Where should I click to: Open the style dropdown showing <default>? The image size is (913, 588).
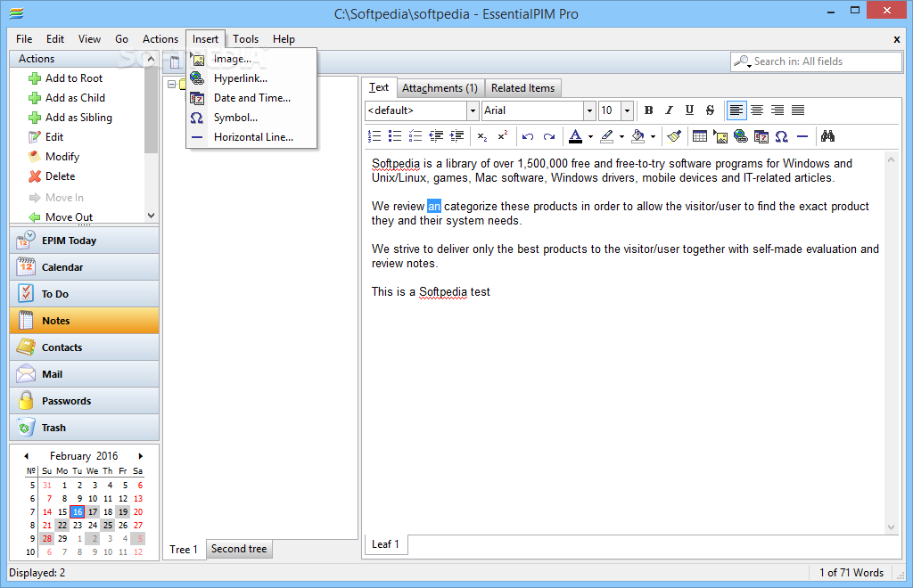click(473, 110)
